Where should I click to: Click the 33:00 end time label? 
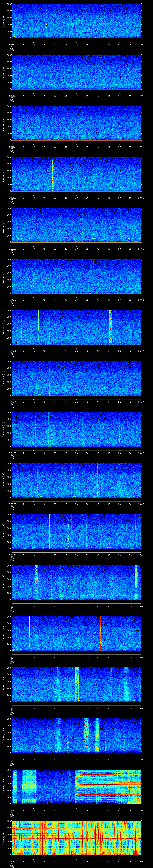[x=141, y=862]
